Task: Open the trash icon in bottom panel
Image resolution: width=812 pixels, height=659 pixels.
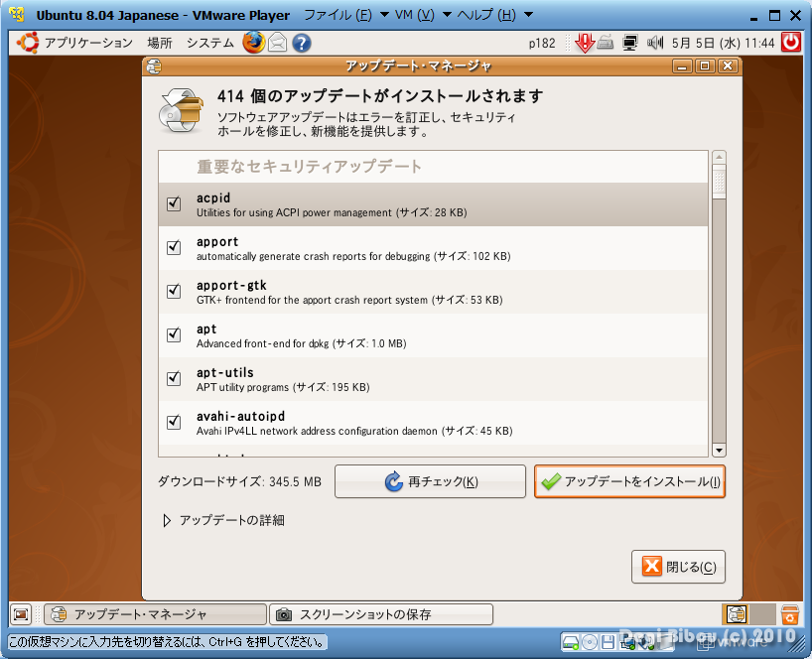Action: tap(790, 614)
